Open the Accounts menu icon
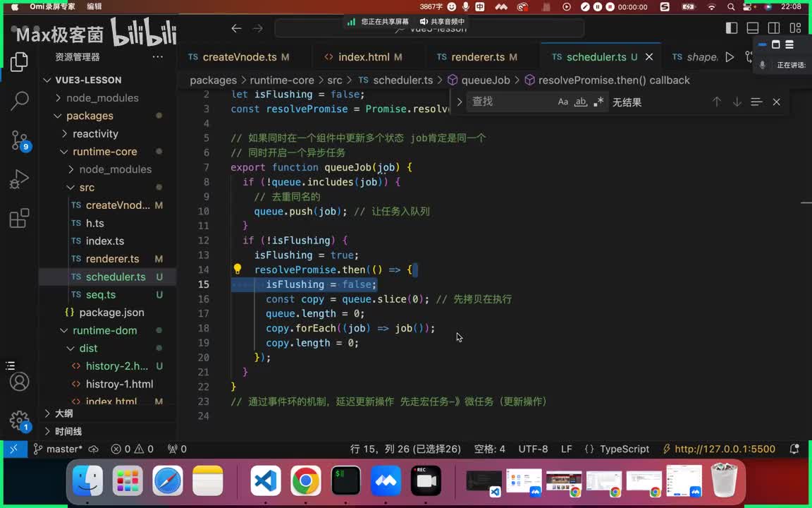 (19, 382)
